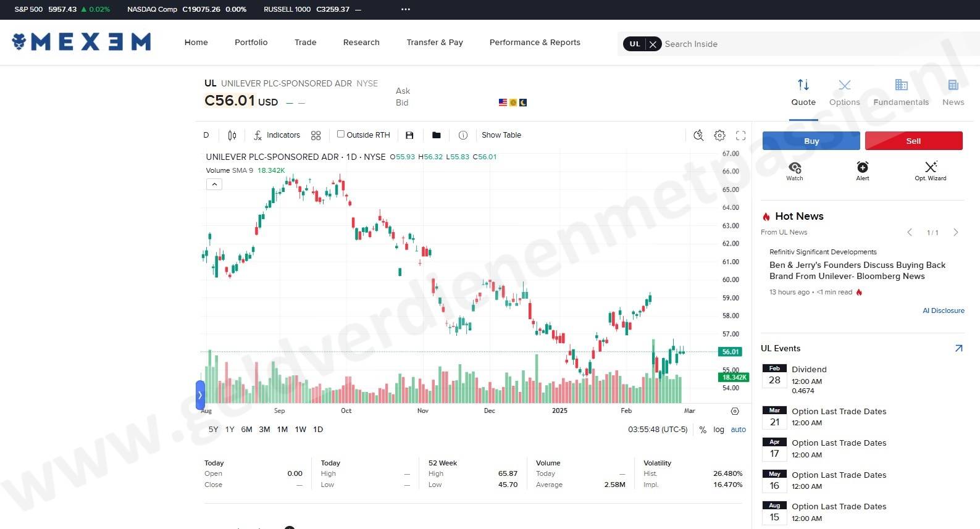Screen dimensions: 980x529
Task: Toggle log scale on the chart
Action: click(719, 430)
